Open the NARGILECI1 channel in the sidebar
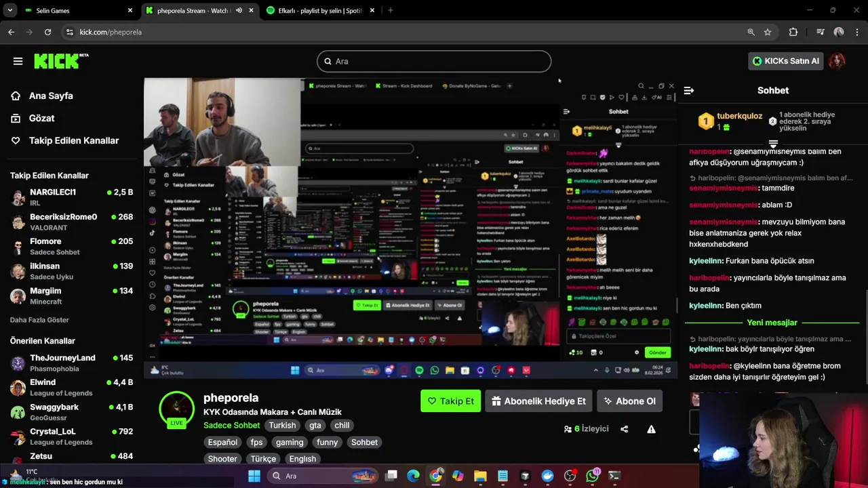This screenshot has height=488, width=868. coord(72,197)
